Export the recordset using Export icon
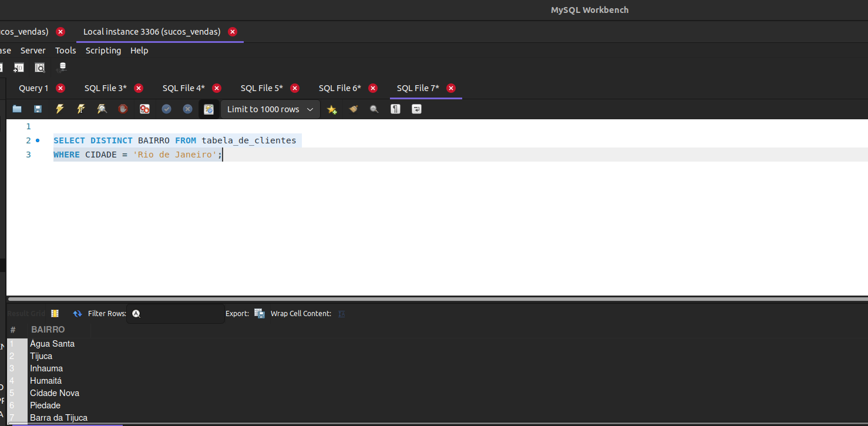Viewport: 868px width, 426px height. coord(260,314)
